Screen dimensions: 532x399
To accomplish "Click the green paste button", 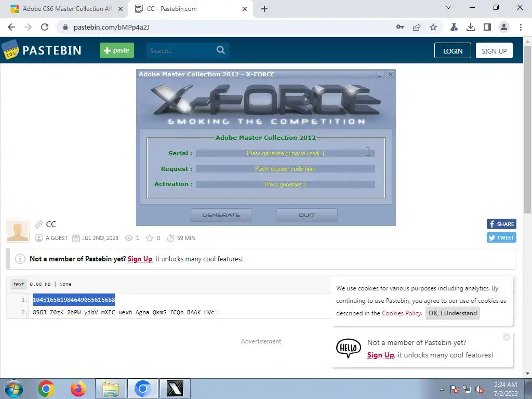I will pos(117,50).
